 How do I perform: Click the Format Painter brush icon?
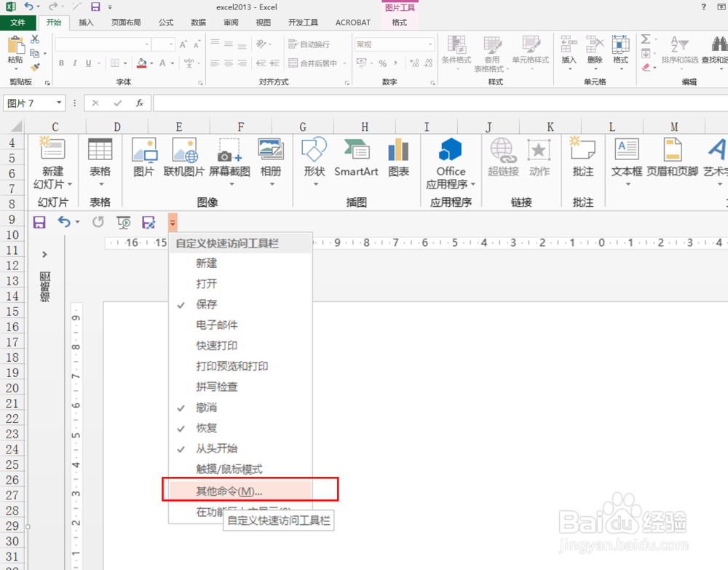pyautogui.click(x=35, y=67)
